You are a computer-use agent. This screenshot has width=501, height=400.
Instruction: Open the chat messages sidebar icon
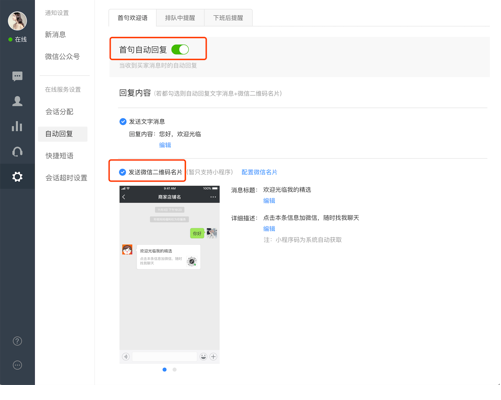pos(17,76)
